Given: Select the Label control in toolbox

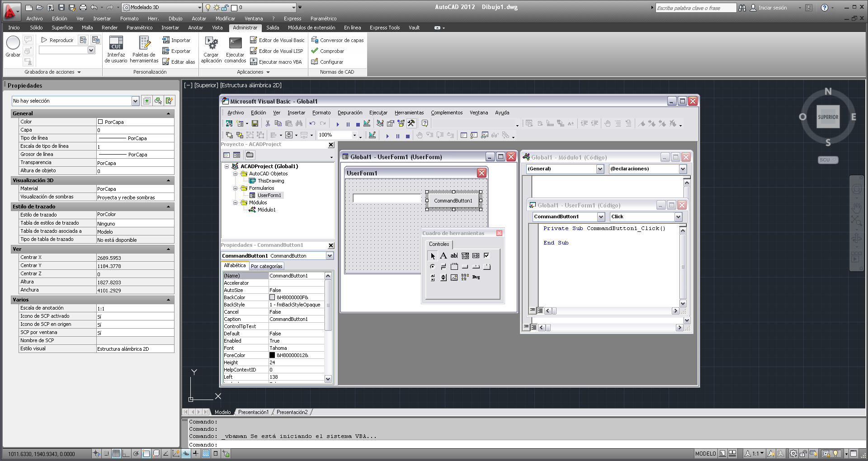Looking at the screenshot, I should pyautogui.click(x=443, y=256).
